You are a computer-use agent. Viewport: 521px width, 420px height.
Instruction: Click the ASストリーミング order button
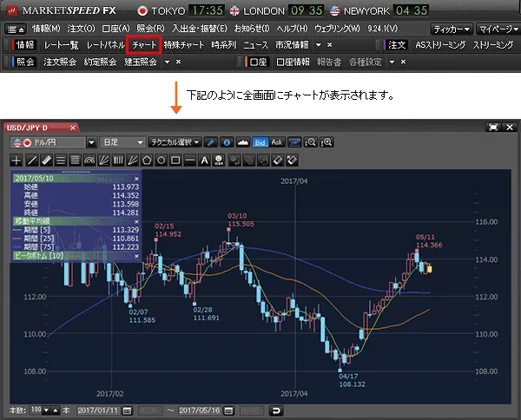440,44
